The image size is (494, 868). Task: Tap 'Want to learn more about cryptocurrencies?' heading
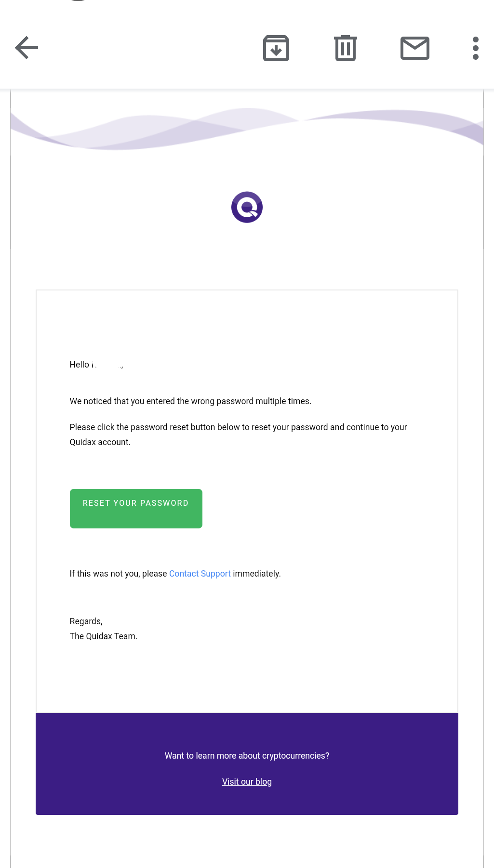pos(247,756)
